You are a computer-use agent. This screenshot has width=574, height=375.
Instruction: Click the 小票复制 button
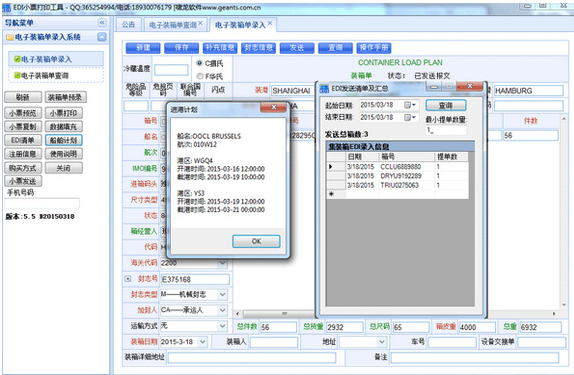point(23,127)
